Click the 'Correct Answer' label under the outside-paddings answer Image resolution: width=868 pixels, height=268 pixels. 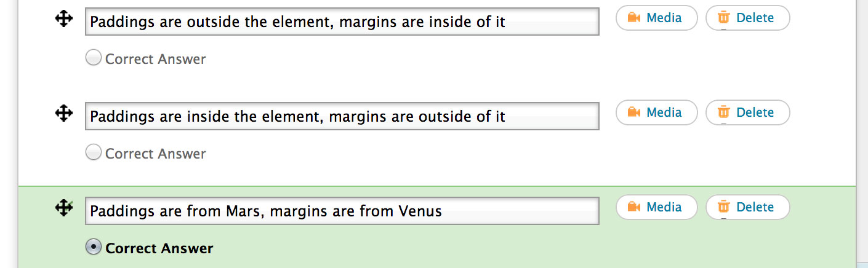coord(155,59)
